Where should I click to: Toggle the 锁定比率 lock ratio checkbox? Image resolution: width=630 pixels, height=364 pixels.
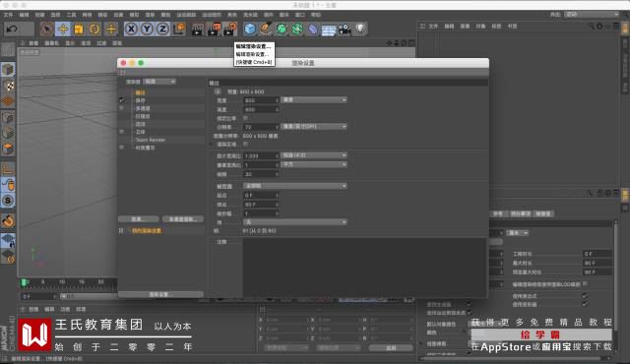[245, 118]
